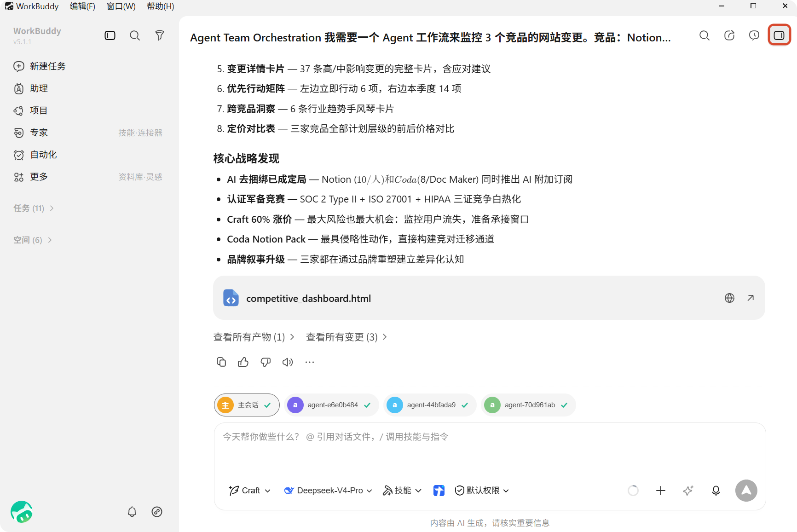Copy the response using copy icon
This screenshot has height=532, width=797.
coord(221,362)
